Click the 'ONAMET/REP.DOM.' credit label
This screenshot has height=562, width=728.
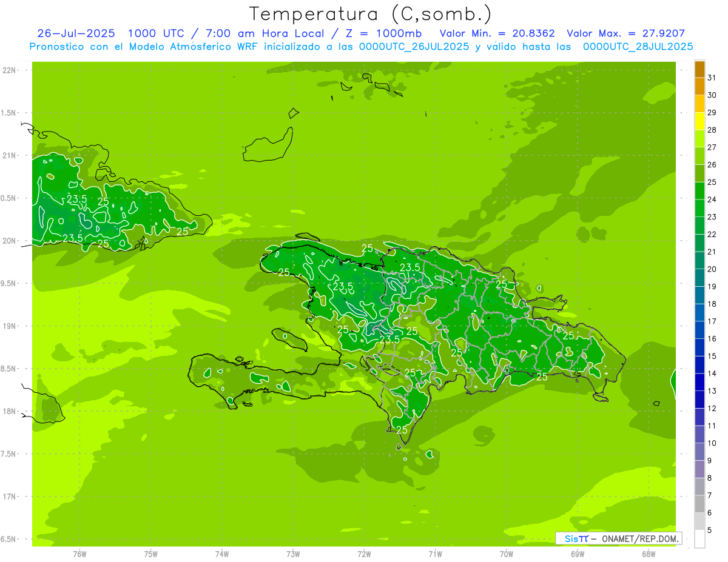click(639, 538)
